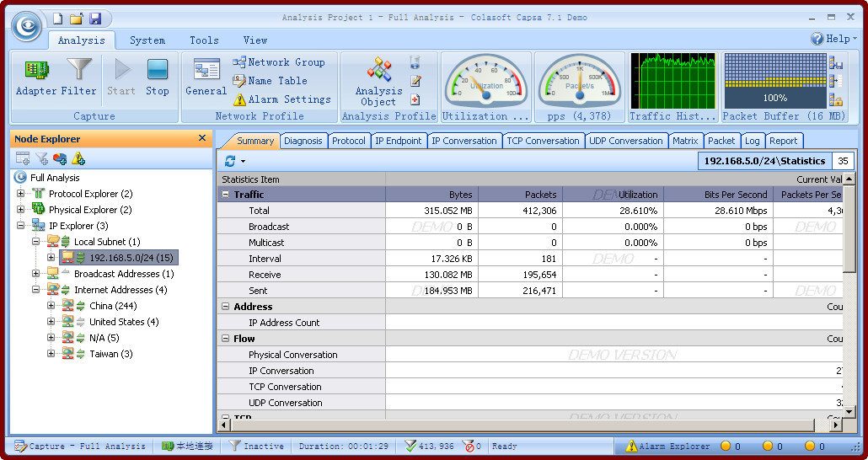Open the System ribbon tab
This screenshot has width=868, height=460.
pos(147,40)
